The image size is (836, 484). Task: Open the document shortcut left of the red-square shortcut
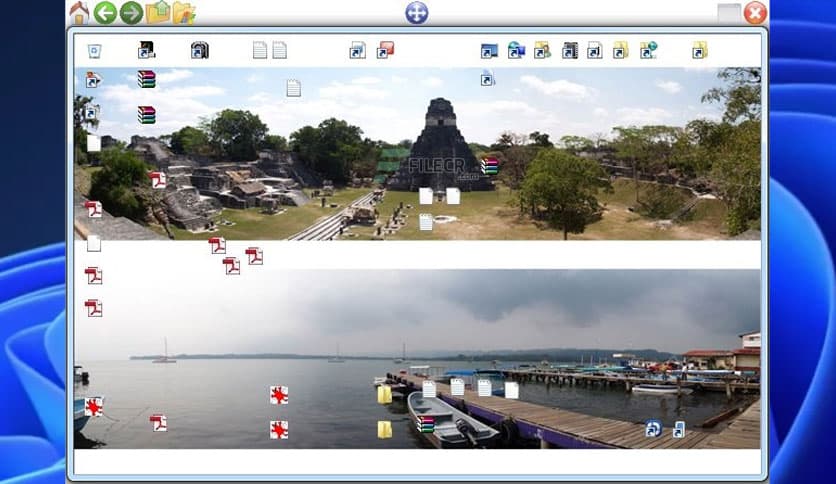358,51
